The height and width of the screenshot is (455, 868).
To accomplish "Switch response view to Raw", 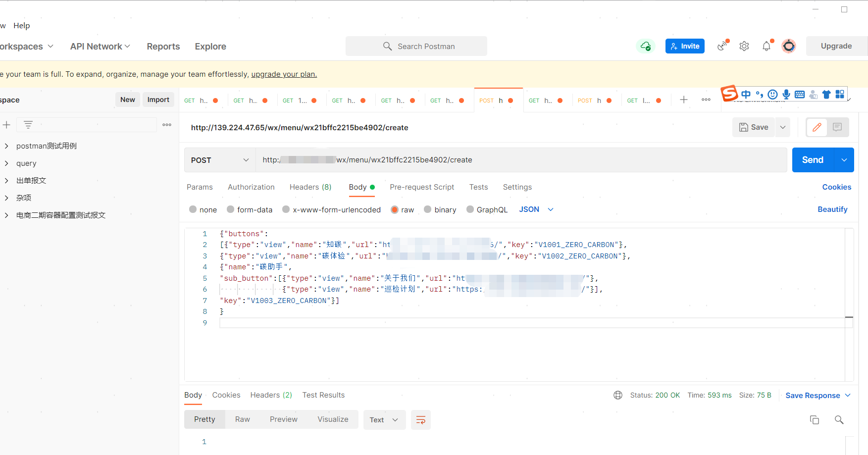I will pyautogui.click(x=243, y=419).
